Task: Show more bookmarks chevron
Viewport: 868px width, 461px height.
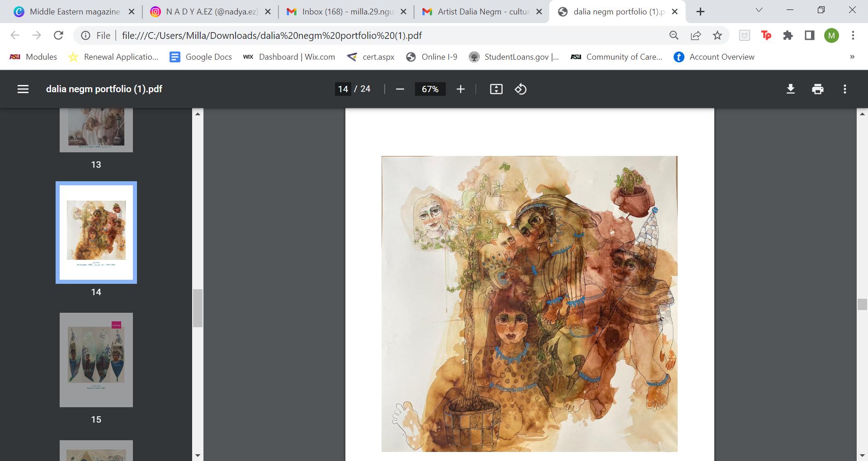Action: click(852, 57)
